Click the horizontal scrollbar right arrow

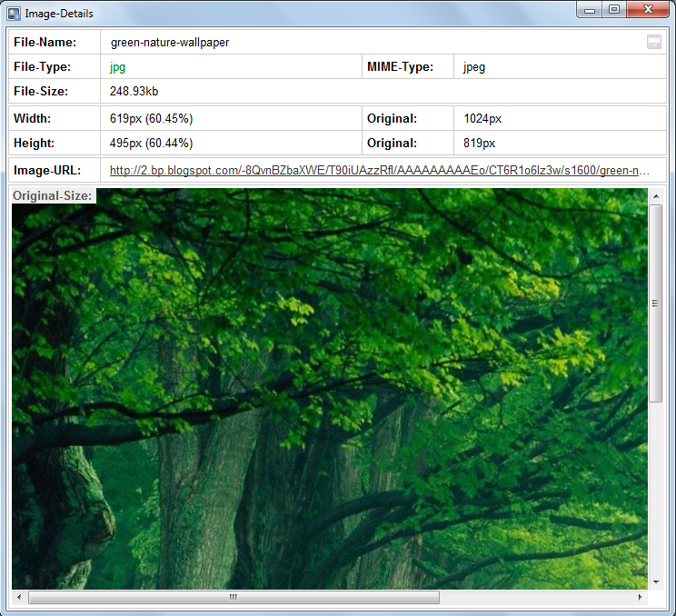641,597
